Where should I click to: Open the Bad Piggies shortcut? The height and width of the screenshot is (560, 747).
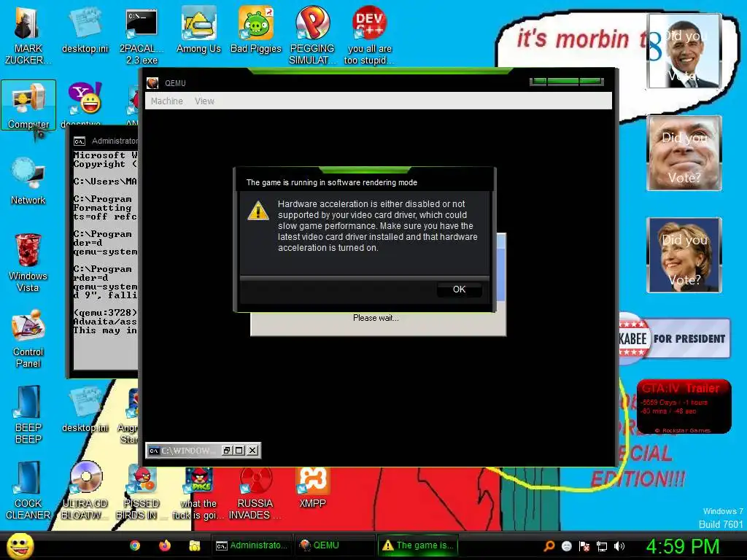click(256, 29)
